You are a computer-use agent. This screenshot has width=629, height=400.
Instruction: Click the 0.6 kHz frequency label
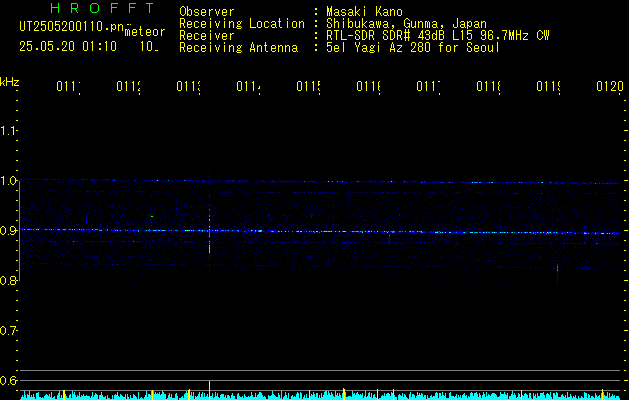tap(8, 380)
